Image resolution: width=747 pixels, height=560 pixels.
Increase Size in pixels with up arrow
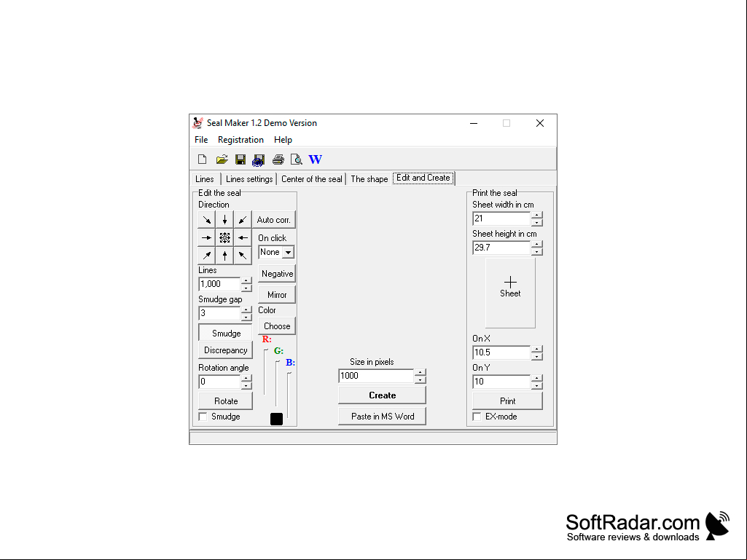point(421,372)
